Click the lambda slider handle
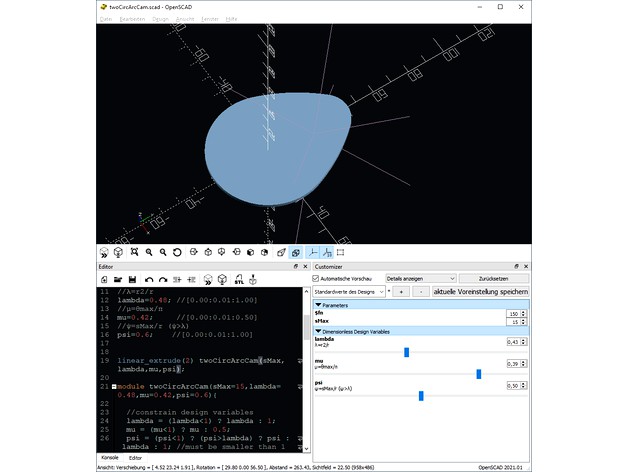This screenshot has height=472, width=628. [x=407, y=352]
